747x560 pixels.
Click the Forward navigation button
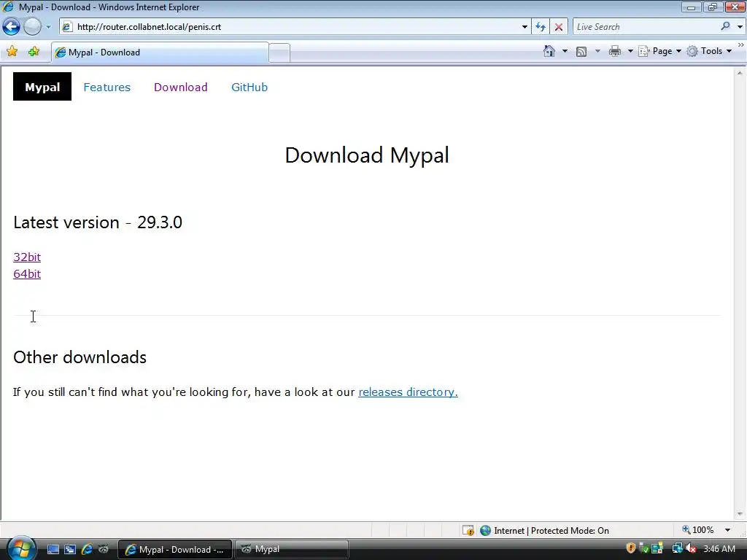(32, 27)
